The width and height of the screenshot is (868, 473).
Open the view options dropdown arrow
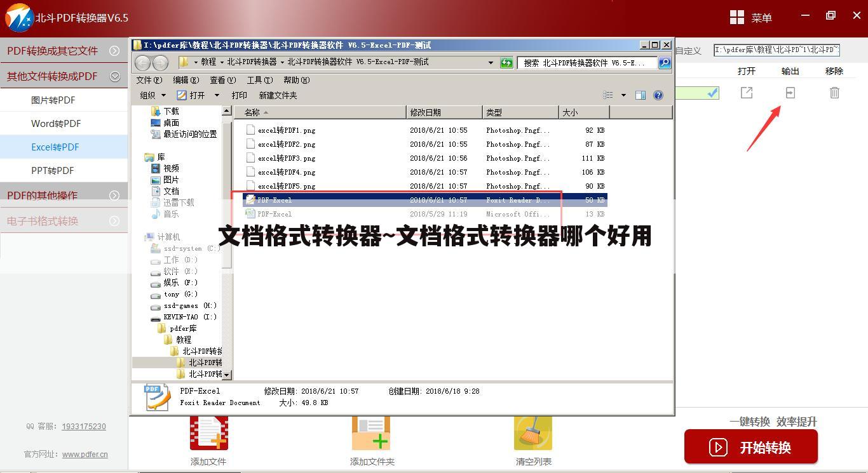(623, 95)
